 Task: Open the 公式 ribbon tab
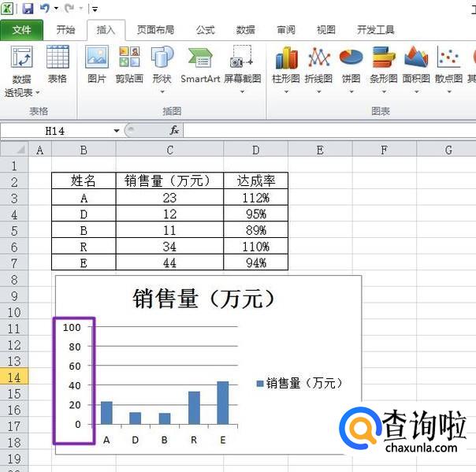(205, 30)
